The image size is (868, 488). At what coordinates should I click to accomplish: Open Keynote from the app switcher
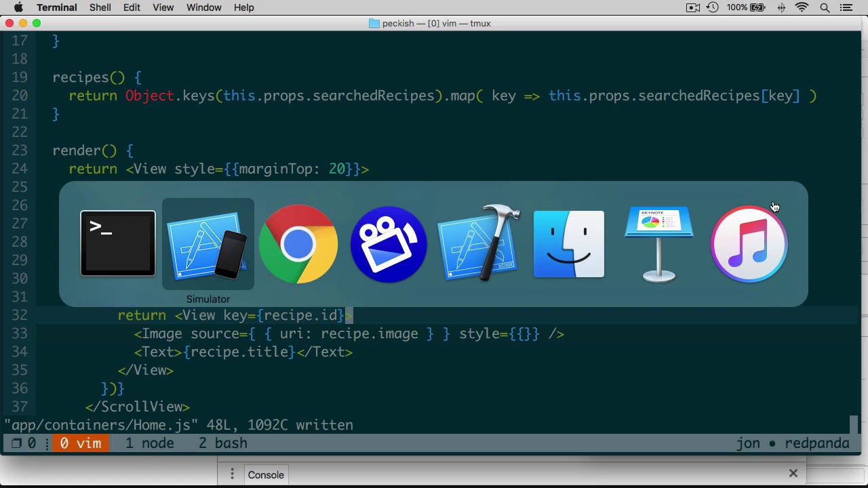tap(659, 244)
